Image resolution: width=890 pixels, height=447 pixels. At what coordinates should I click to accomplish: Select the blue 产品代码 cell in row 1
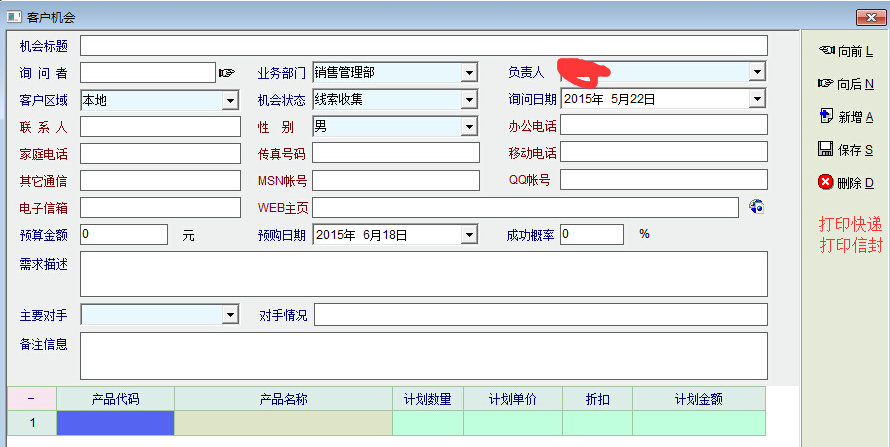115,423
